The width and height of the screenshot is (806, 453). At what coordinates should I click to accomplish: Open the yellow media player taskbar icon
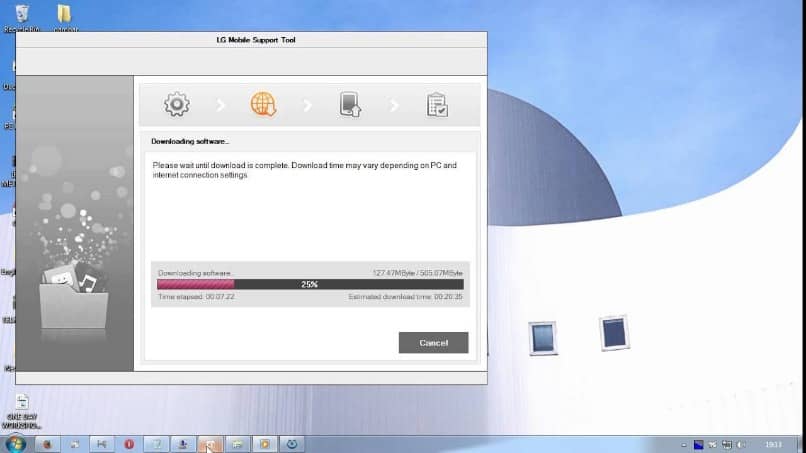pyautogui.click(x=265, y=444)
